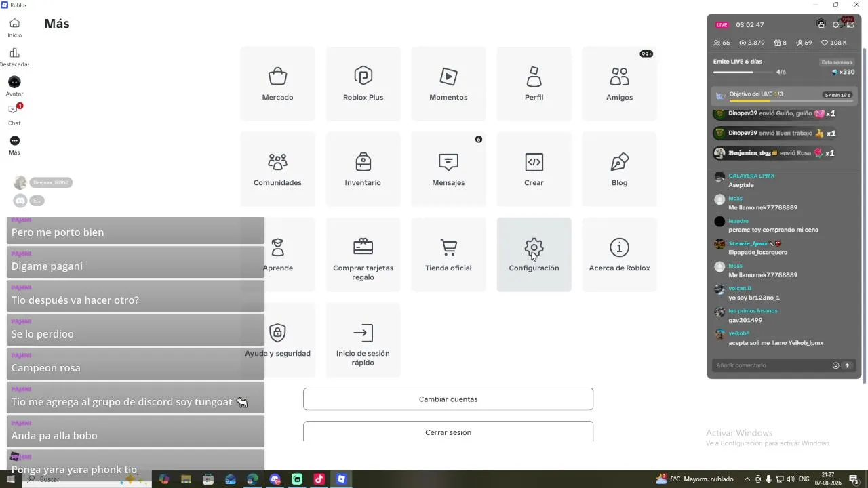Click the Esta semana label

point(837,62)
